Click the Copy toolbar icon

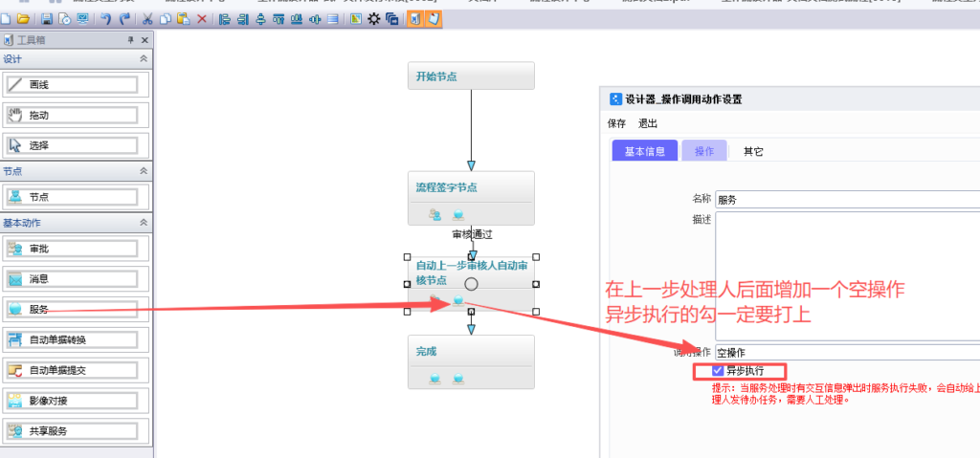pyautogui.click(x=165, y=19)
